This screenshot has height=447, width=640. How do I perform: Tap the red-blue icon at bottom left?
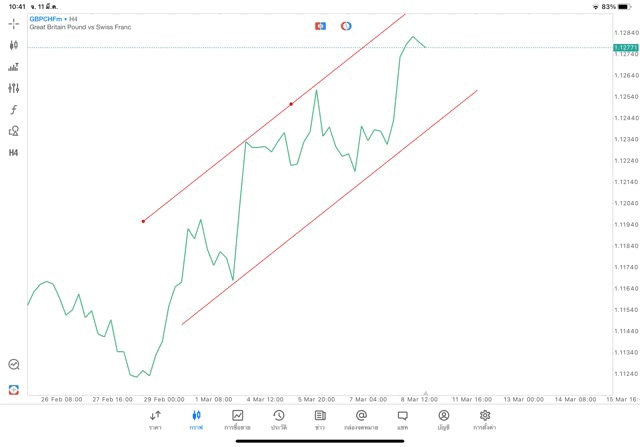(x=13, y=389)
